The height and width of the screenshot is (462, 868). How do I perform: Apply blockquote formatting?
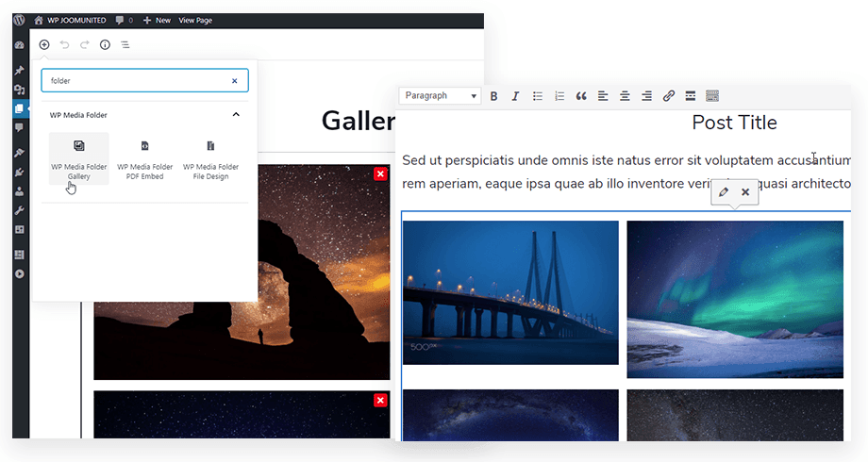coord(580,96)
